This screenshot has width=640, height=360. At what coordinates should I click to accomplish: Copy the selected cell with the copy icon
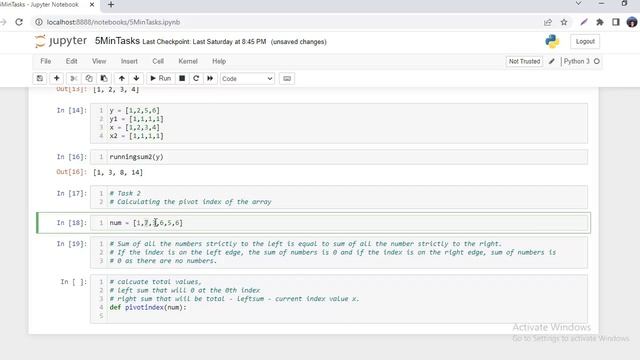click(89, 78)
